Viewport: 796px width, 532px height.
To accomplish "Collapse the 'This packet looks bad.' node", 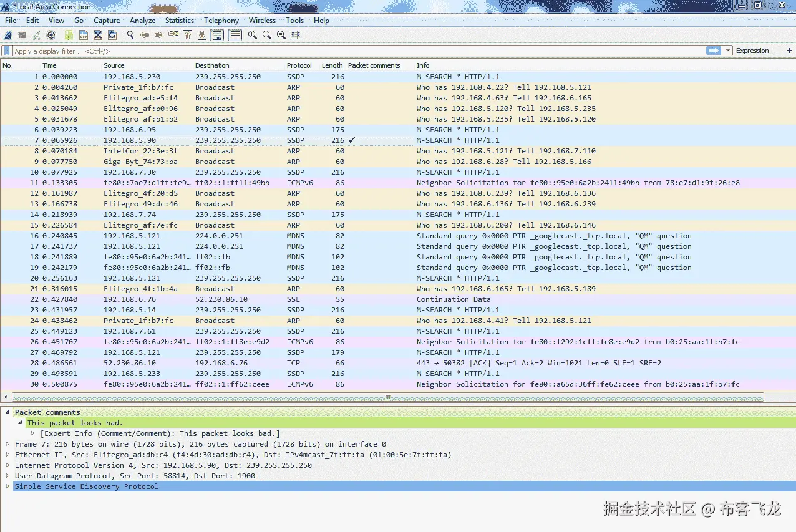I will tap(20, 423).
